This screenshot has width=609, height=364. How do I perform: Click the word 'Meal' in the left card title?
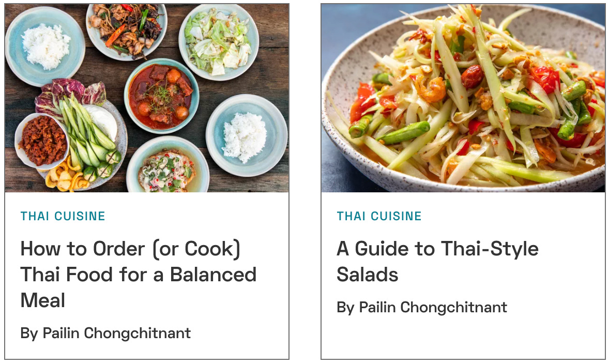[43, 300]
